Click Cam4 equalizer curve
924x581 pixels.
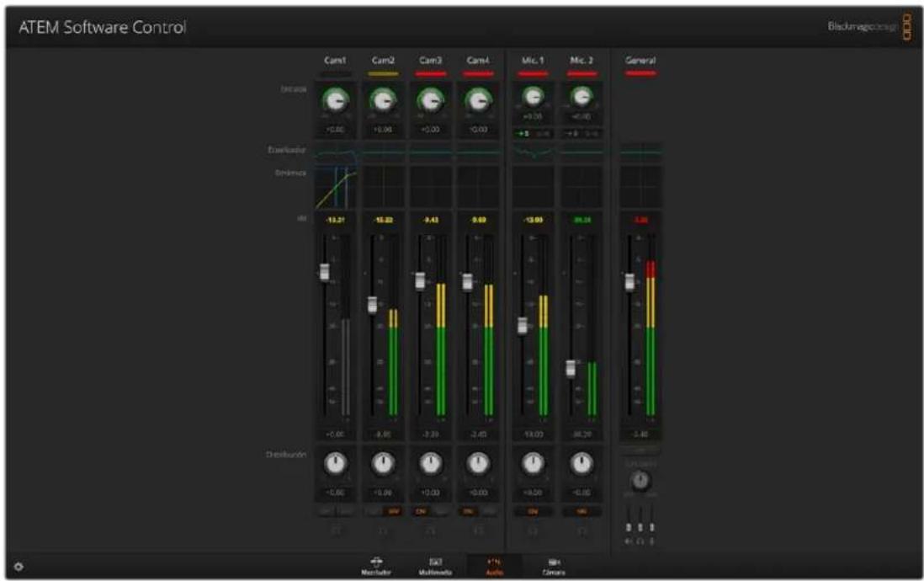[x=479, y=152]
